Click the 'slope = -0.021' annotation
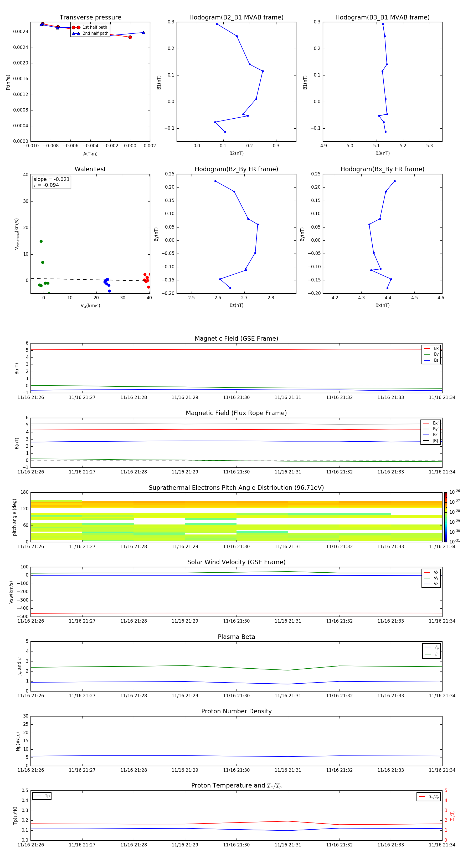The height and width of the screenshot is (868, 473). 52,179
